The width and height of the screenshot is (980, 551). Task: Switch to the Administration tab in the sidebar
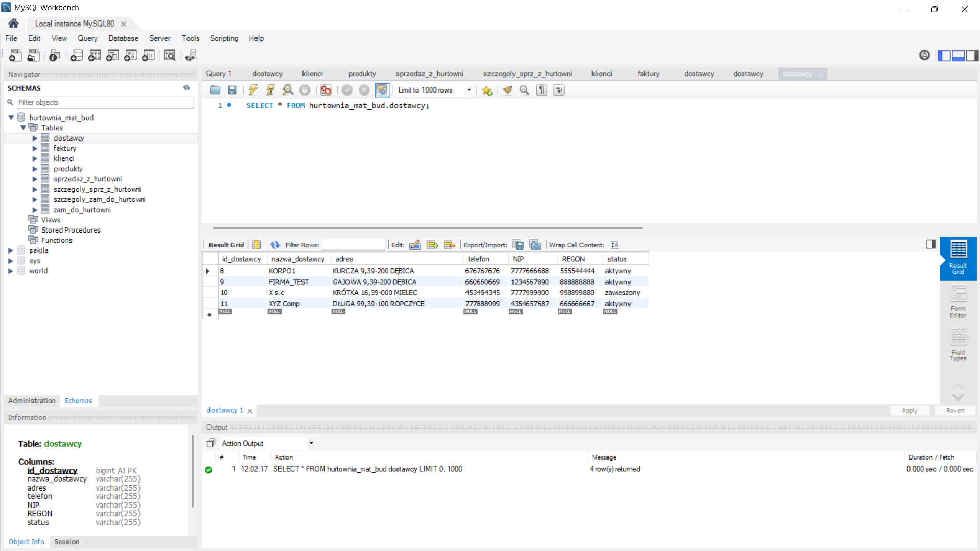pyautogui.click(x=31, y=401)
